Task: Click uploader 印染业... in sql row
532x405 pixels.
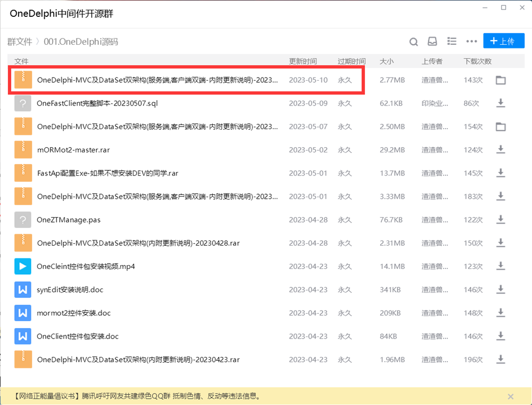Action: [435, 103]
